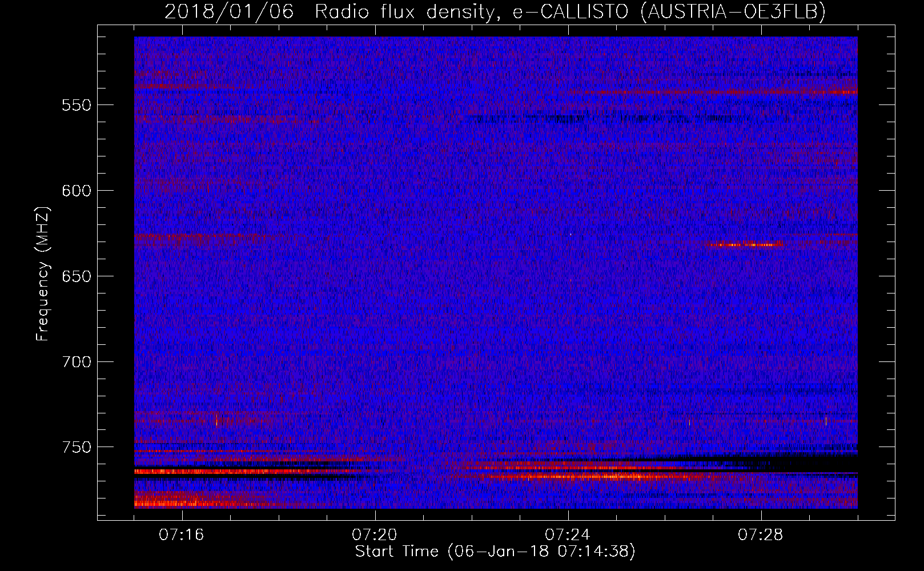The height and width of the screenshot is (571, 924).
Task: Click the 07:16 time tick label
Action: click(x=182, y=535)
